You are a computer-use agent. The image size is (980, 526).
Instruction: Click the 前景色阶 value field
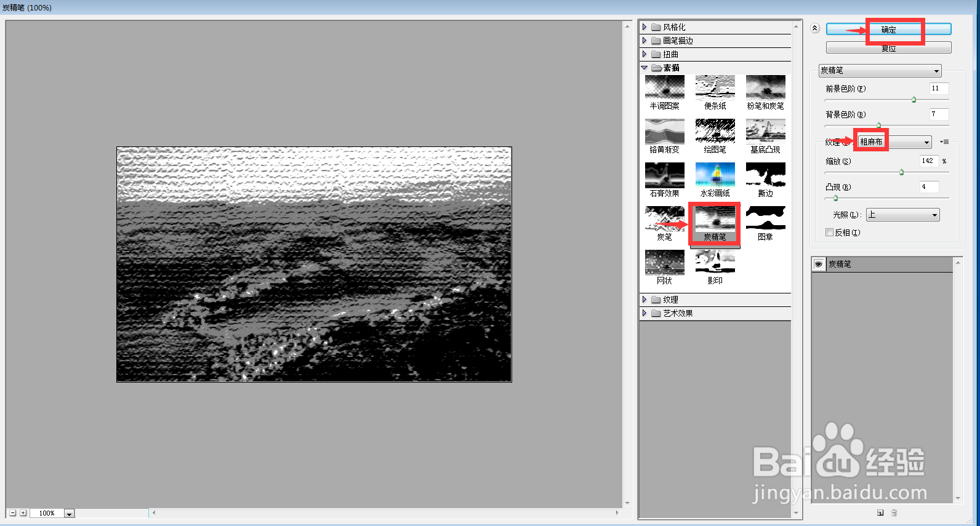click(x=939, y=89)
